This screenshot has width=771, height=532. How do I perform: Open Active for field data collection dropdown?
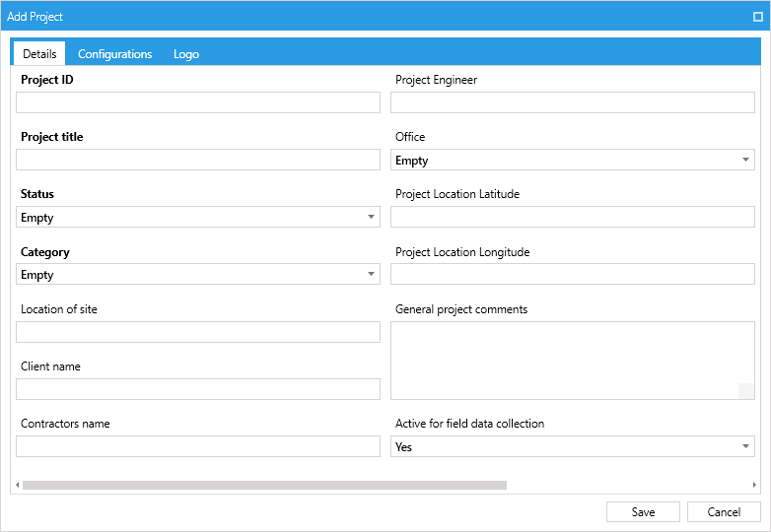(x=573, y=446)
